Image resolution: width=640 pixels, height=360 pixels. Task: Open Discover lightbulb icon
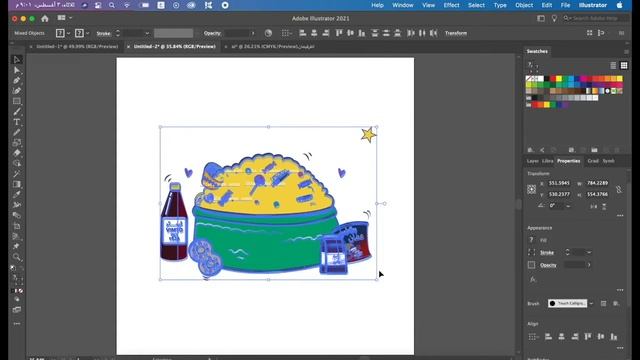(x=554, y=18)
